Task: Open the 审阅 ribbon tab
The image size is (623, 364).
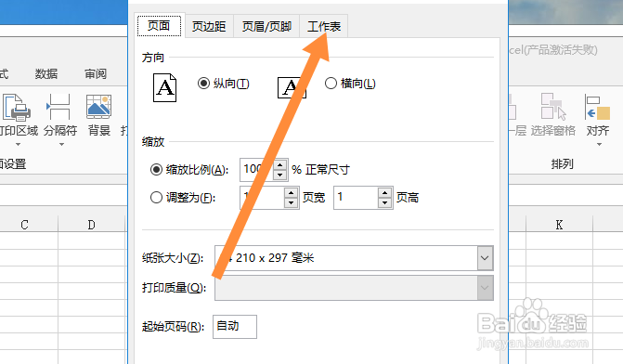Action: [x=96, y=74]
